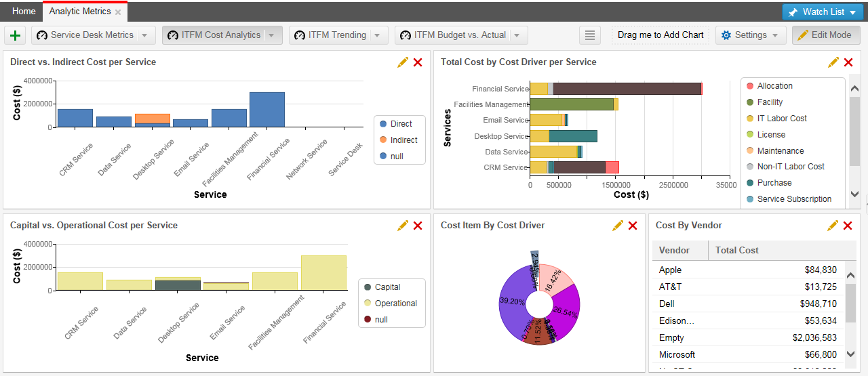Edit the Direct vs. Indirect Cost chart
Image resolution: width=868 pixels, height=376 pixels.
point(403,62)
